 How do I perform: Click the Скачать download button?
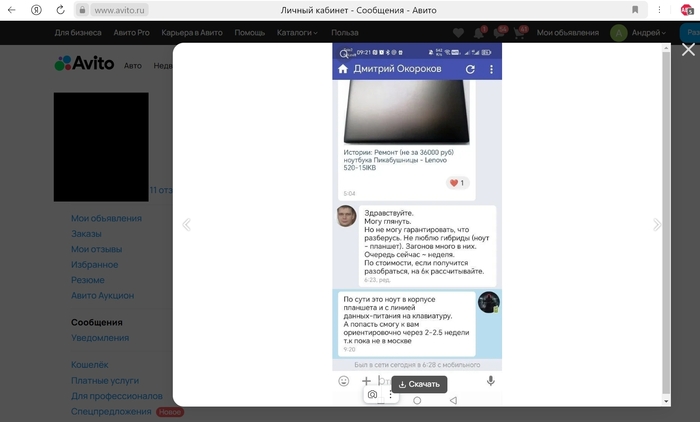tap(419, 384)
